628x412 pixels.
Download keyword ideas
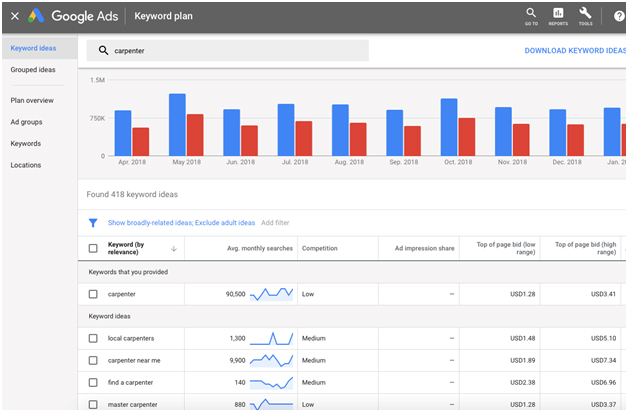pos(575,50)
